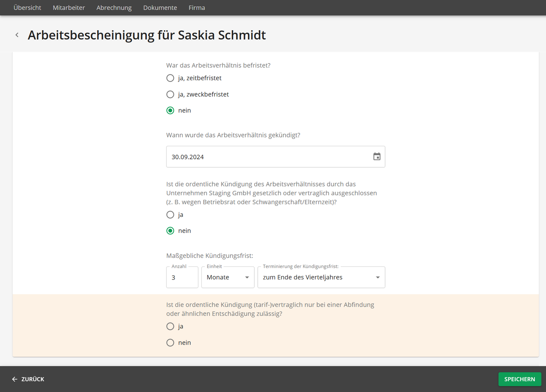Choose 'nein' for Abfindung question
This screenshot has width=546, height=392.
(170, 343)
